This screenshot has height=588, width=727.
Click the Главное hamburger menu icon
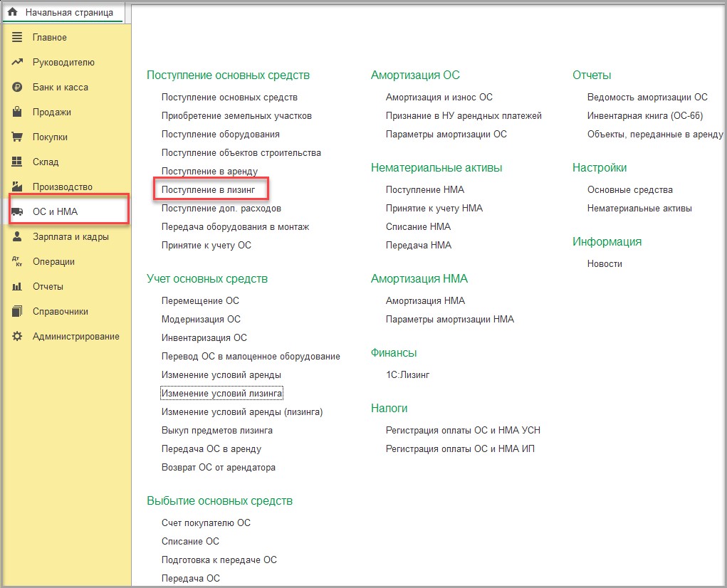tap(17, 37)
